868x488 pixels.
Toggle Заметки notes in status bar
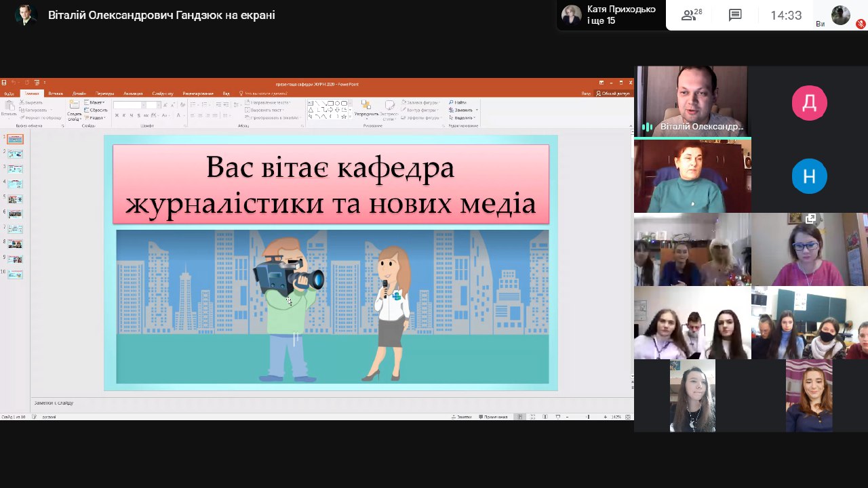(462, 417)
